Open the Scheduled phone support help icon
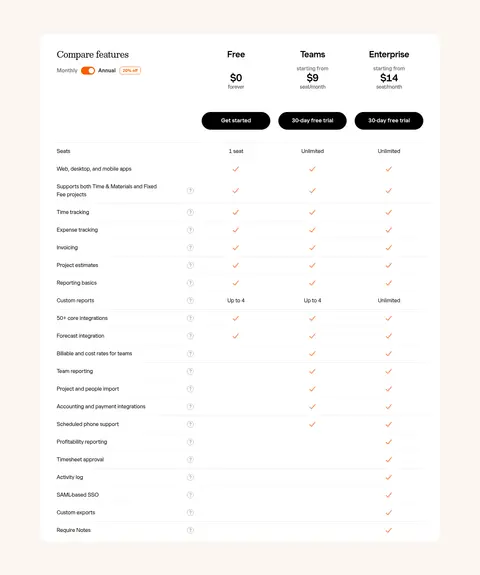 click(190, 424)
